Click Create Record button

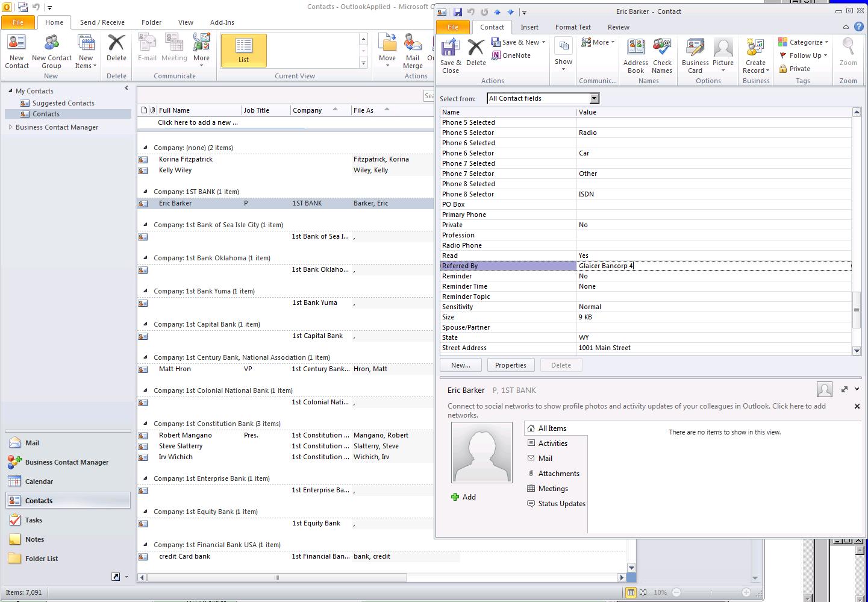click(x=755, y=56)
